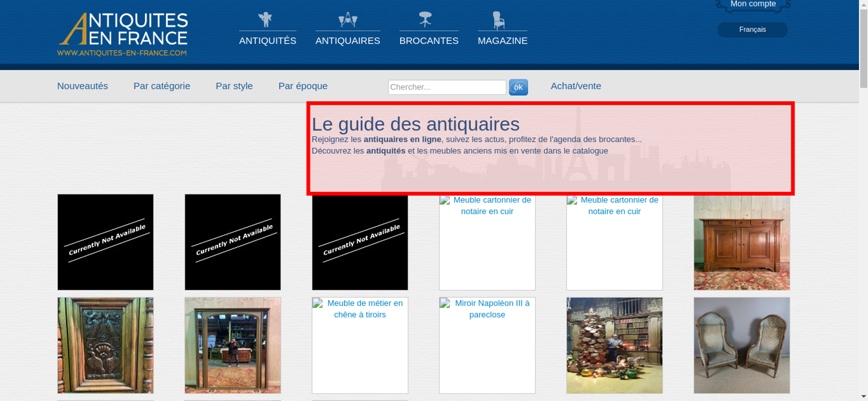Open the Achat/vente link
This screenshot has height=401, width=868.
(x=575, y=86)
